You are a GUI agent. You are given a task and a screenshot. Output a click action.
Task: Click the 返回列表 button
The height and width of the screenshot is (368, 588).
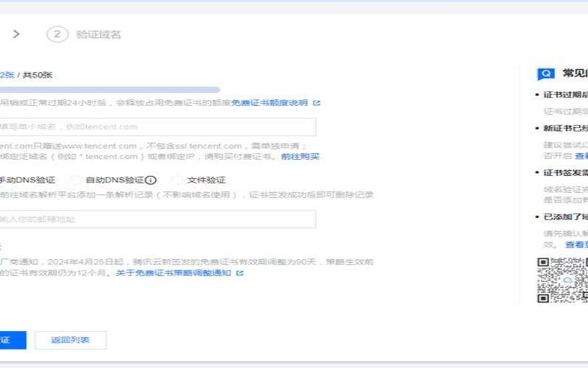(x=71, y=340)
